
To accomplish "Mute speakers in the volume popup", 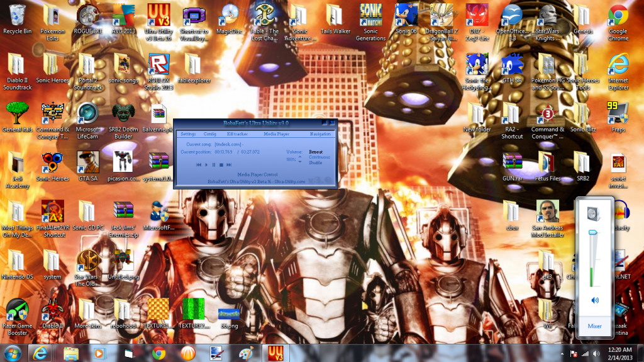I will (595, 300).
